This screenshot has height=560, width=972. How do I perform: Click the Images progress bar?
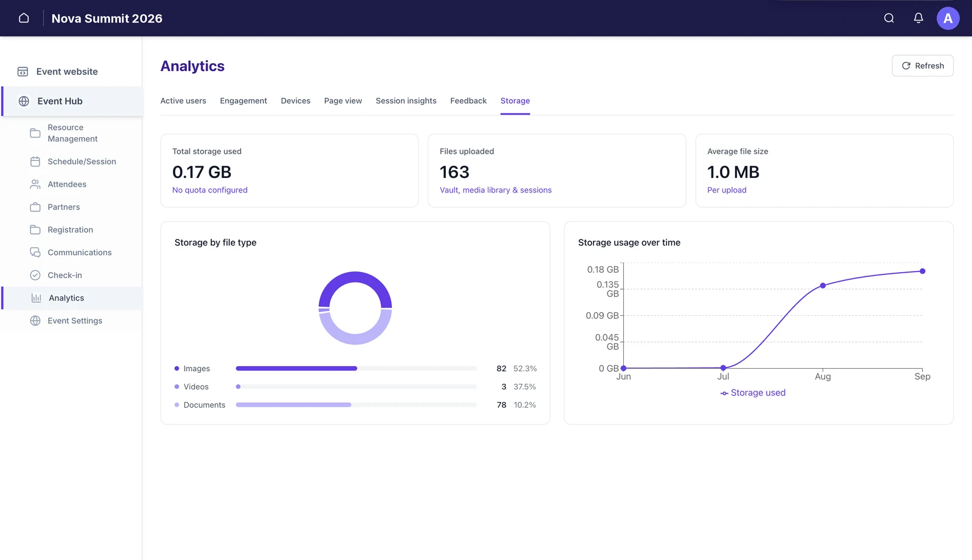(356, 369)
